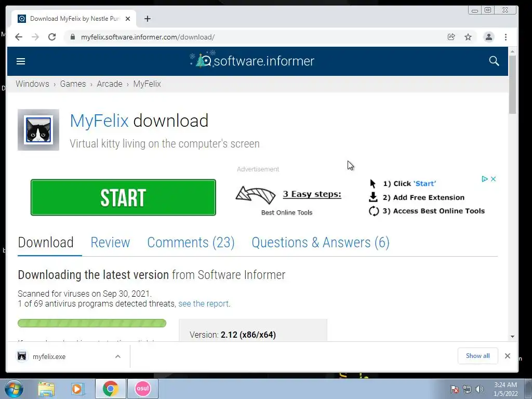This screenshot has height=399, width=532.
Task: Click the software.informer logo
Action: pyautogui.click(x=252, y=60)
